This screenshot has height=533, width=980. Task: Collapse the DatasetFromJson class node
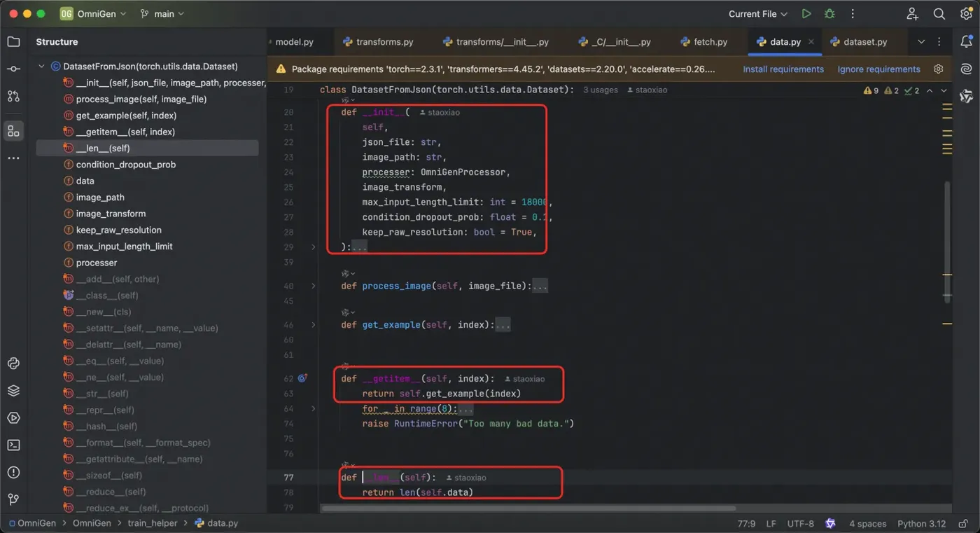click(41, 67)
